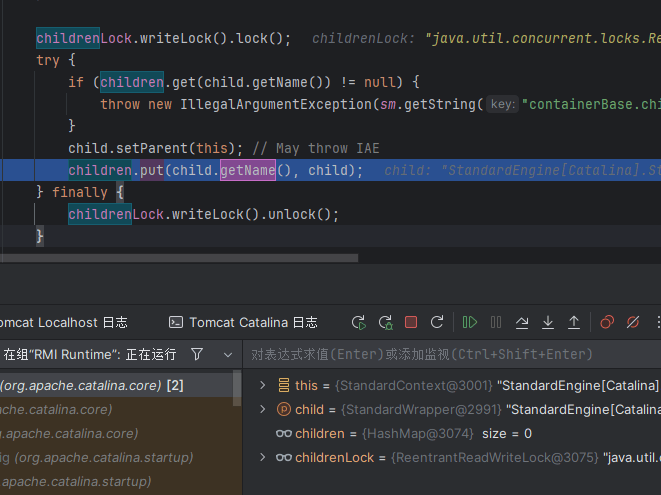Screen dimensions: 661x495
Task: Click the Step Over icon
Action: click(x=522, y=322)
